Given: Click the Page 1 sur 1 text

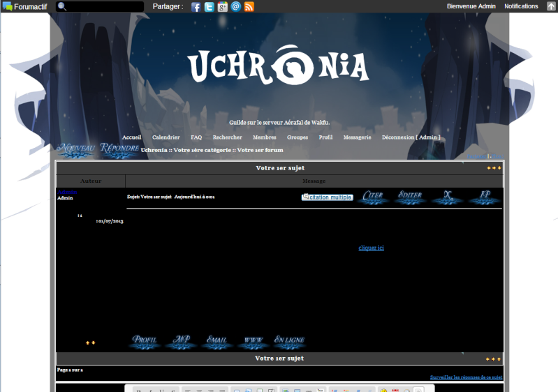Looking at the screenshot, I should pyautogui.click(x=70, y=370).
